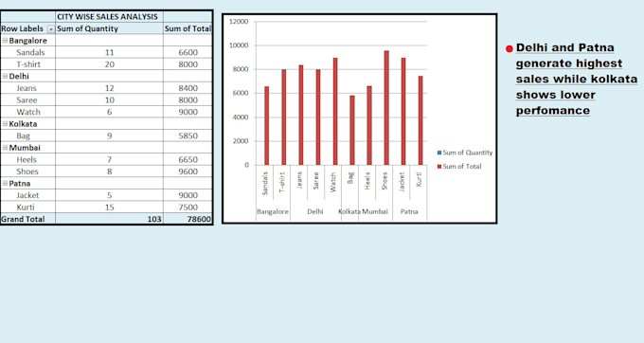The height and width of the screenshot is (343, 644).
Task: Click the Bag row label in table
Action: [x=23, y=135]
